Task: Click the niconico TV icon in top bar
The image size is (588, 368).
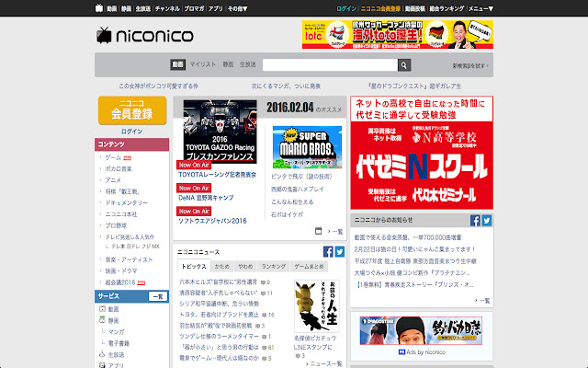Action: click(99, 8)
